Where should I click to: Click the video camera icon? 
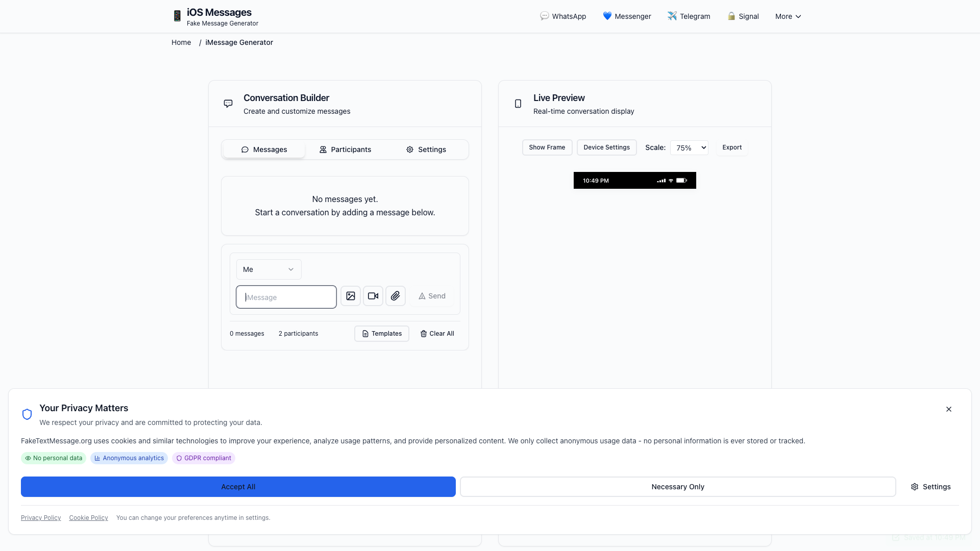click(x=373, y=296)
